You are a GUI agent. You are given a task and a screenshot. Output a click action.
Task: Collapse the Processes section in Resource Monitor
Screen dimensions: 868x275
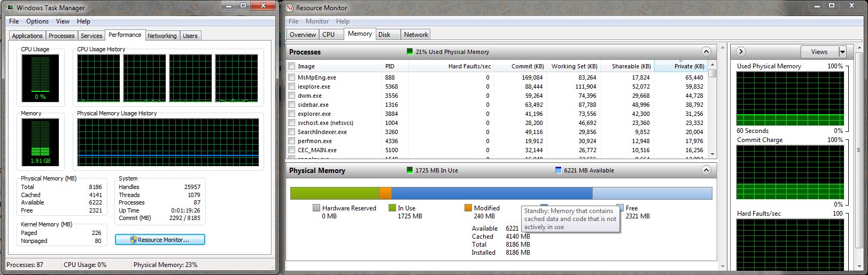point(706,52)
